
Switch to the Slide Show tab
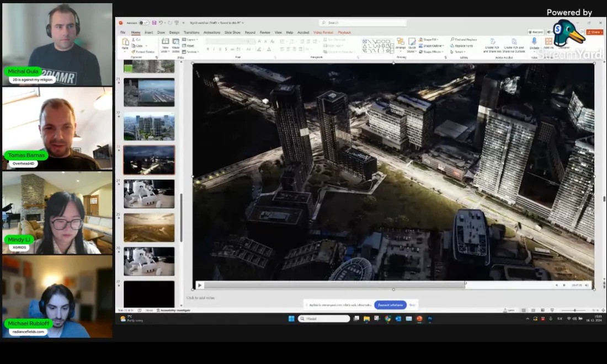[232, 33]
